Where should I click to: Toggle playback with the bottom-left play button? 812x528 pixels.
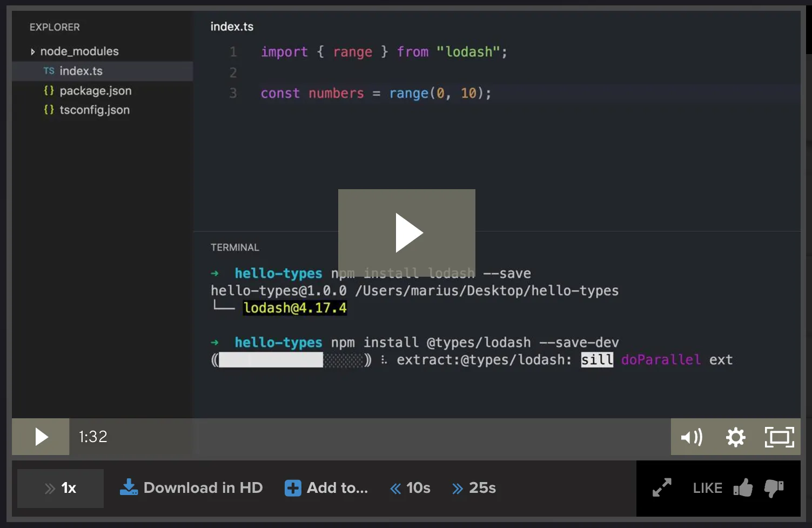(41, 437)
